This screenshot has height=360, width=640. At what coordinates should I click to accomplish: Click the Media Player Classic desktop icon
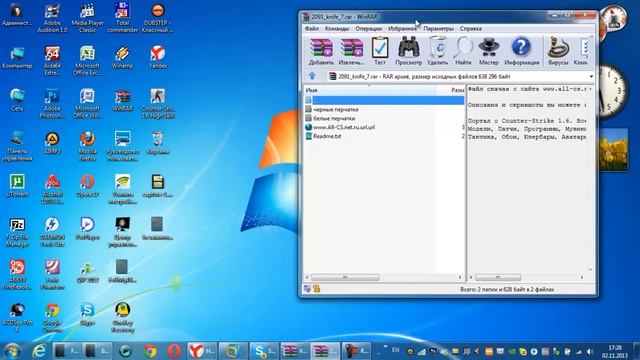87,18
